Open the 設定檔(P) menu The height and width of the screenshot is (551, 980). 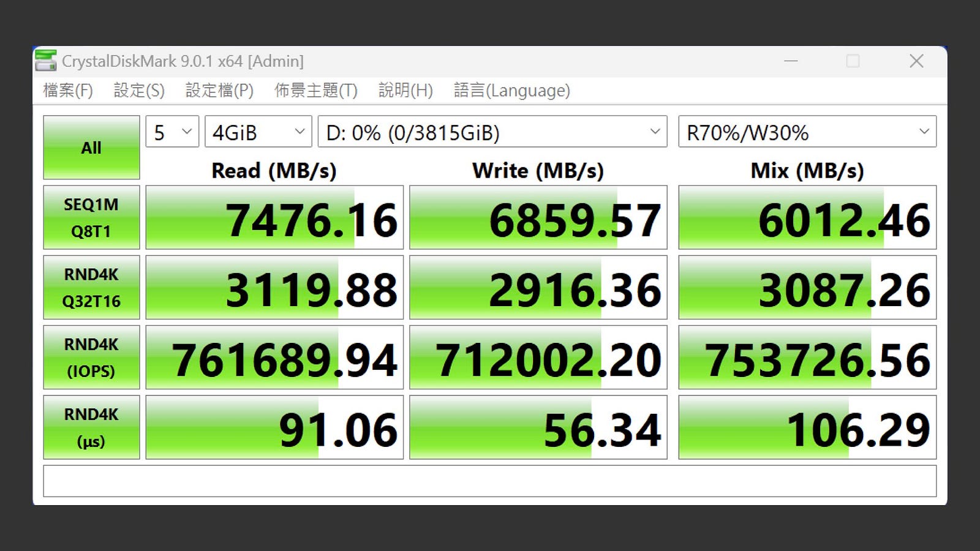[219, 91]
